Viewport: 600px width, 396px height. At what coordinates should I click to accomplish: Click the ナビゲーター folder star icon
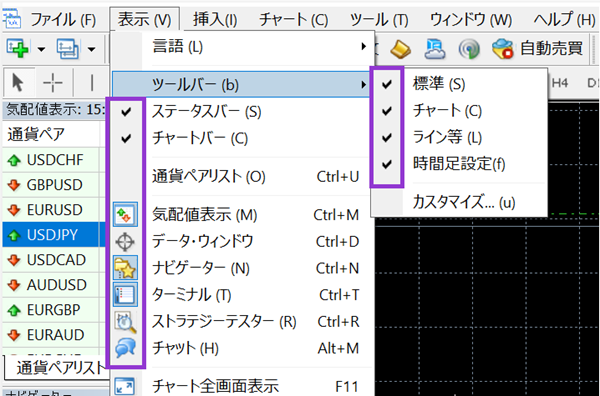(126, 268)
